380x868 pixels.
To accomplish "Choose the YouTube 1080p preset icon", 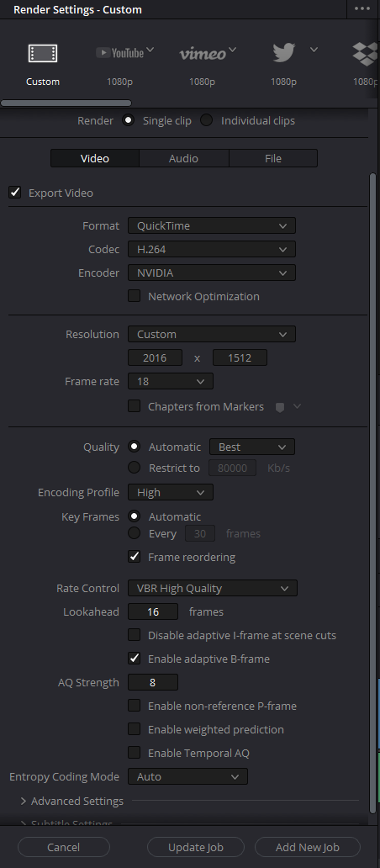I will (120, 53).
